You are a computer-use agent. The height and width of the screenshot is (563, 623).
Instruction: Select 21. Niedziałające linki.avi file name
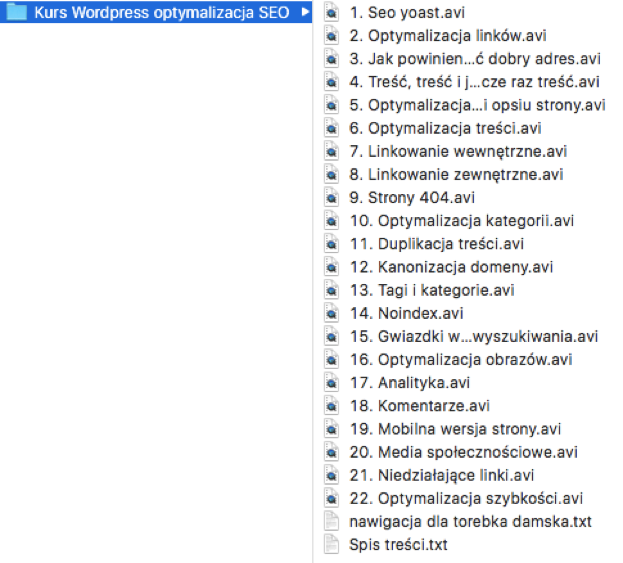coord(442,475)
